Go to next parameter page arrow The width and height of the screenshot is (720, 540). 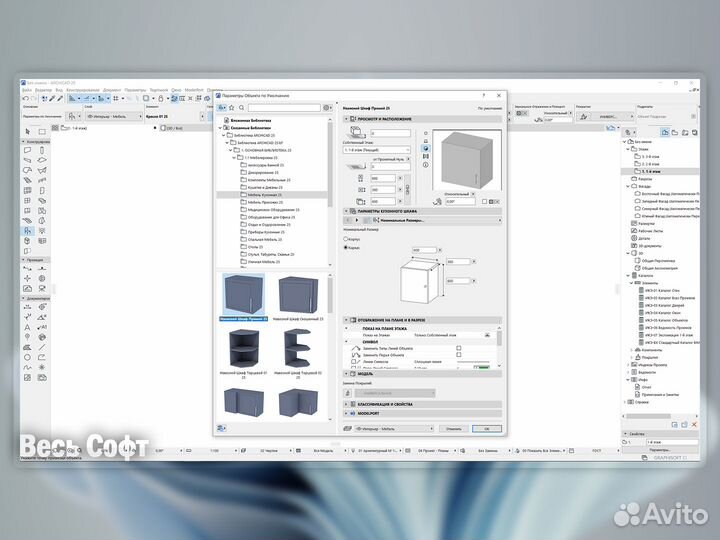(357, 220)
